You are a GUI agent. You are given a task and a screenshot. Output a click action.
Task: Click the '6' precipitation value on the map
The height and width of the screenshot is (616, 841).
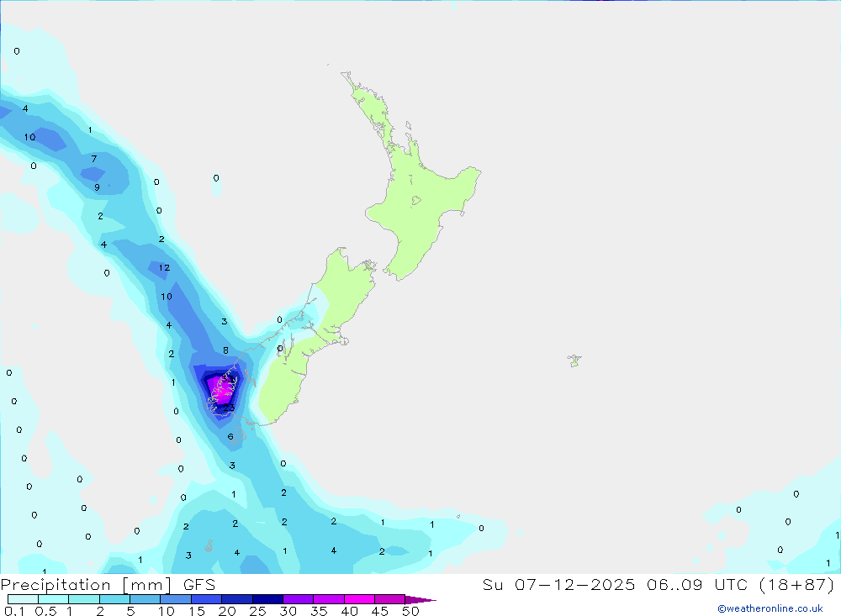click(230, 436)
